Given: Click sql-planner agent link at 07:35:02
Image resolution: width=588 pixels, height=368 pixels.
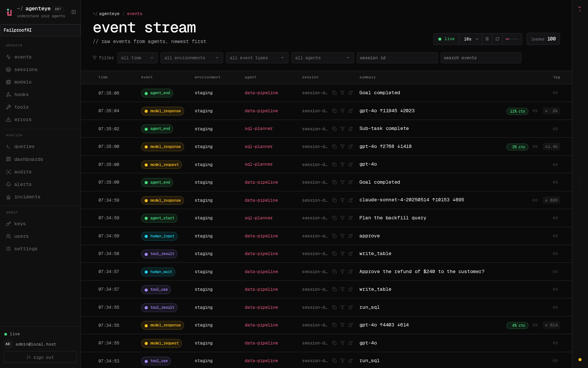Looking at the screenshot, I should pyautogui.click(x=259, y=128).
